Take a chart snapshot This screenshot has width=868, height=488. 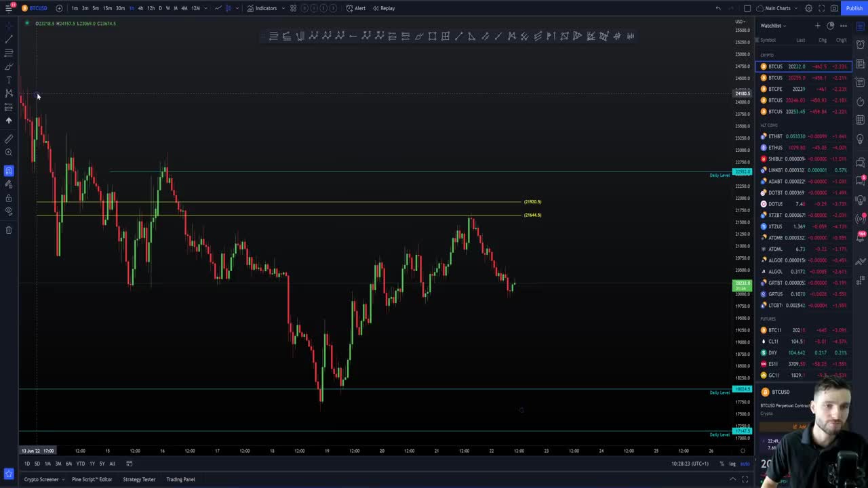click(x=835, y=8)
